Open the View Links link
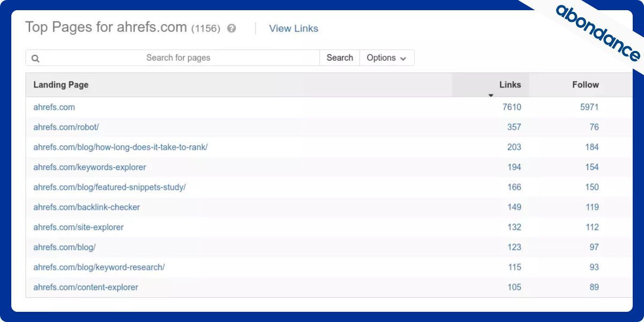 coord(294,28)
